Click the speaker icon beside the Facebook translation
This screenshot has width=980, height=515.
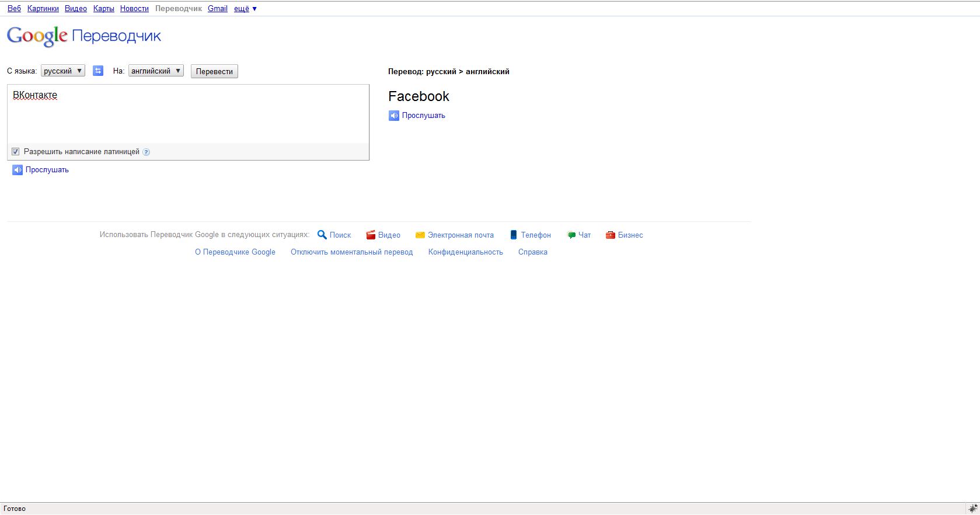[394, 116]
